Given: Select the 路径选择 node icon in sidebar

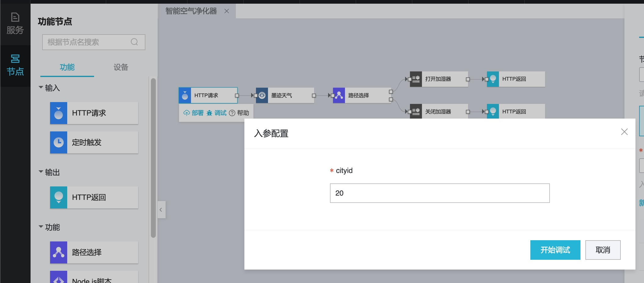Looking at the screenshot, I should (x=58, y=252).
